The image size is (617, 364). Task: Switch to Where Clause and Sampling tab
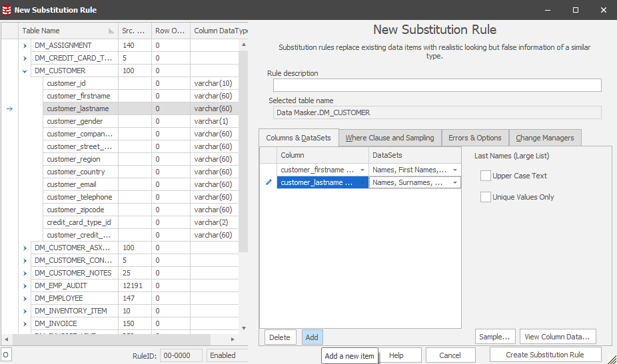tap(389, 138)
